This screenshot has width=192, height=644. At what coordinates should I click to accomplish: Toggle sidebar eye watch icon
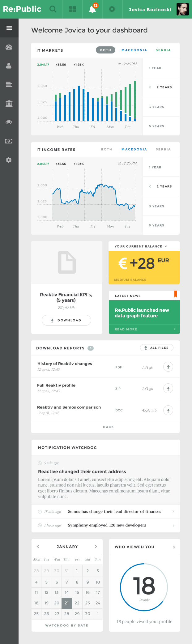point(9,122)
